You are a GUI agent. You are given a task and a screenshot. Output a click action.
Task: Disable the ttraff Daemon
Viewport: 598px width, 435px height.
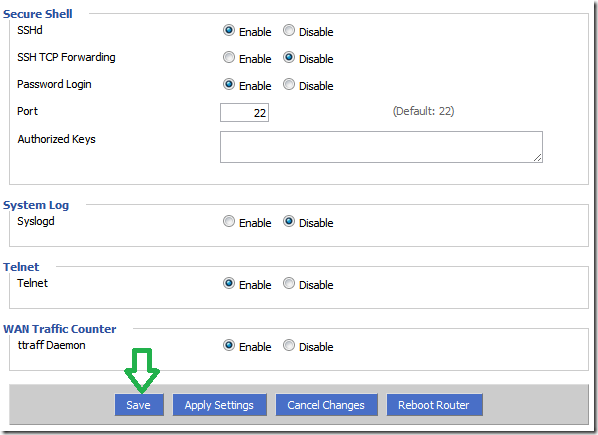pos(289,345)
